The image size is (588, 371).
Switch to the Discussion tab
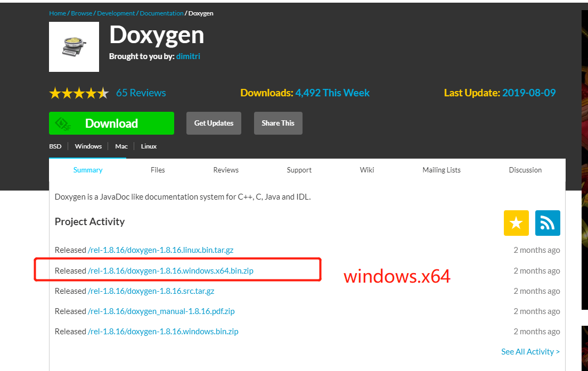(x=525, y=170)
